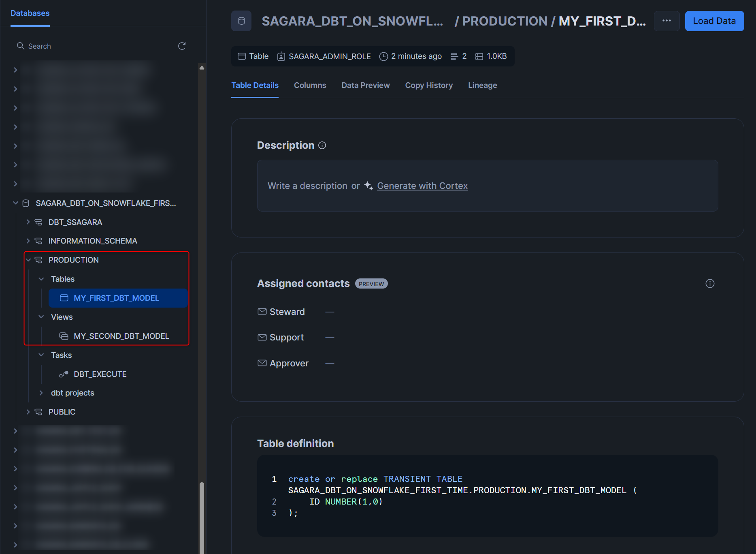This screenshot has height=554, width=756.
Task: Expand the dbt projects group
Action: point(41,393)
